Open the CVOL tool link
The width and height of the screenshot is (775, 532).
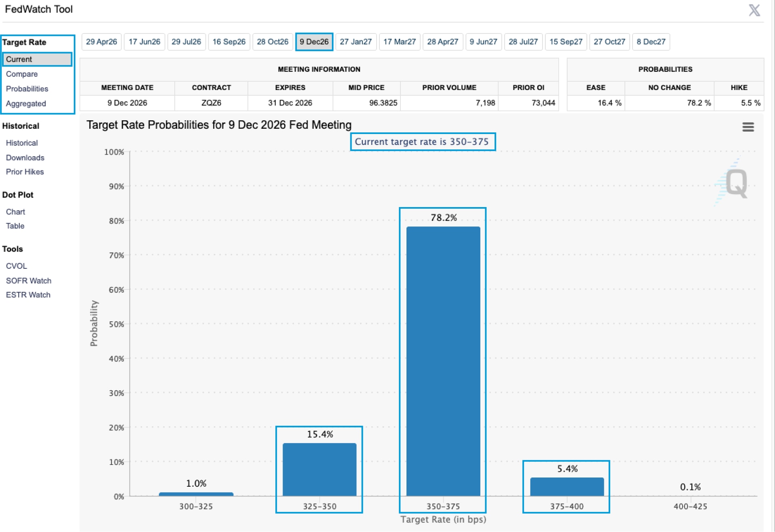pos(17,266)
